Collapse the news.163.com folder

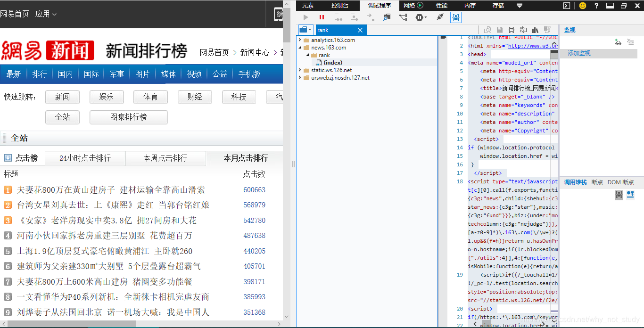[x=300, y=48]
